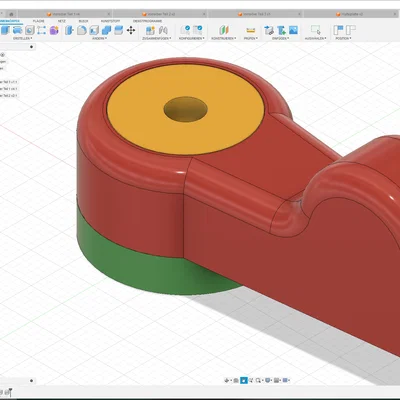Click the Joint icon in Zusammenfügen group
Image resolution: width=400 pixels, height=400 pixels.
pyautogui.click(x=163, y=30)
